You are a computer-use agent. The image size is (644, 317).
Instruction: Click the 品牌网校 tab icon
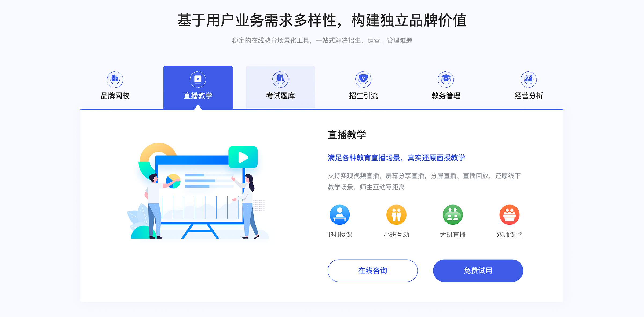coord(115,78)
